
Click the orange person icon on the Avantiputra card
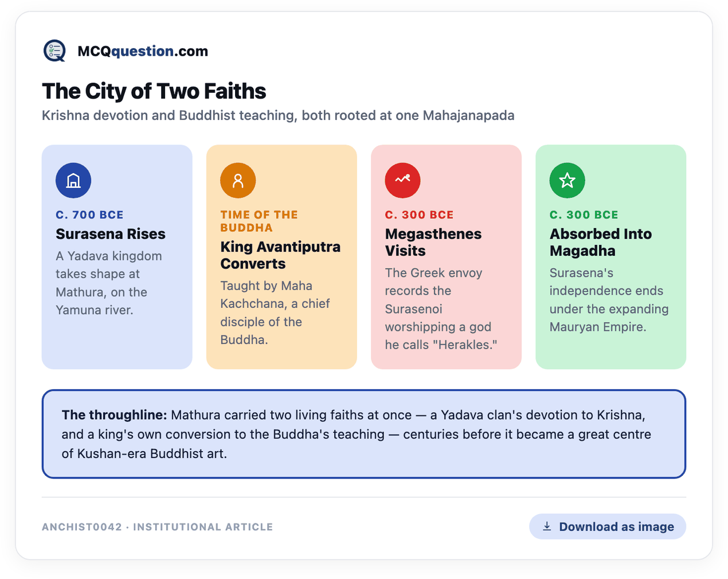tap(238, 181)
